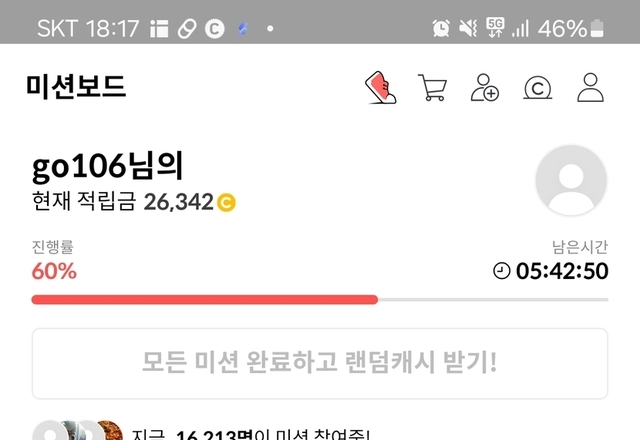The image size is (640, 440).
Task: Tap the 16,213명 participating text
Action: (215, 435)
